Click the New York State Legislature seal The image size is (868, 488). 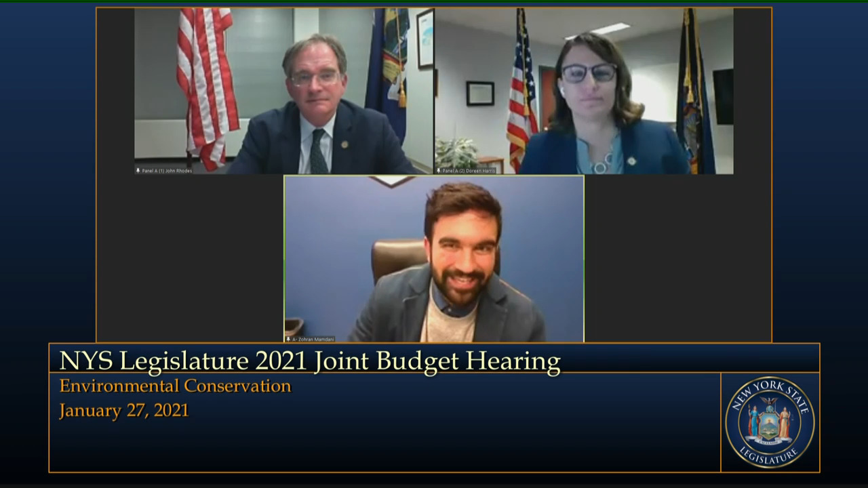tap(770, 422)
